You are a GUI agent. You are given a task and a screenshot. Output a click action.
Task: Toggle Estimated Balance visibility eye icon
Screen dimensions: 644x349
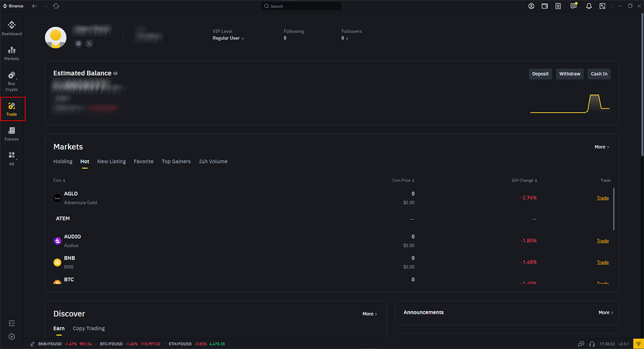115,73
